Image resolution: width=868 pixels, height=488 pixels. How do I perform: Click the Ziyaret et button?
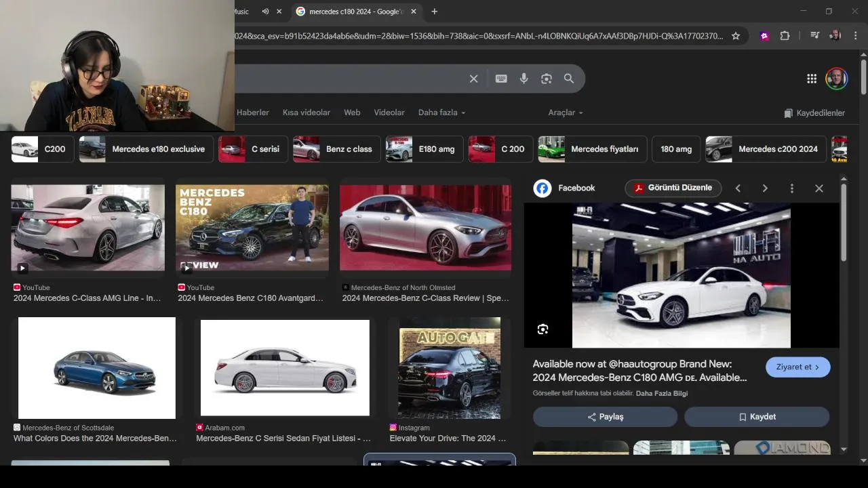pos(798,367)
